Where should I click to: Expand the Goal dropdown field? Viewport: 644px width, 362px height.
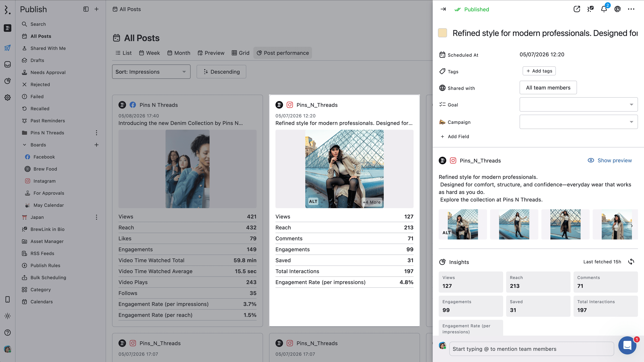click(x=578, y=104)
